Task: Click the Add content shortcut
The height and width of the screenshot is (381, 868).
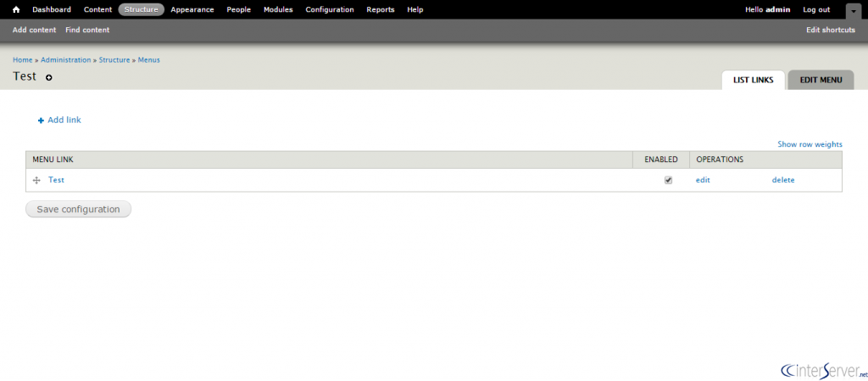Action: pyautogui.click(x=34, y=30)
